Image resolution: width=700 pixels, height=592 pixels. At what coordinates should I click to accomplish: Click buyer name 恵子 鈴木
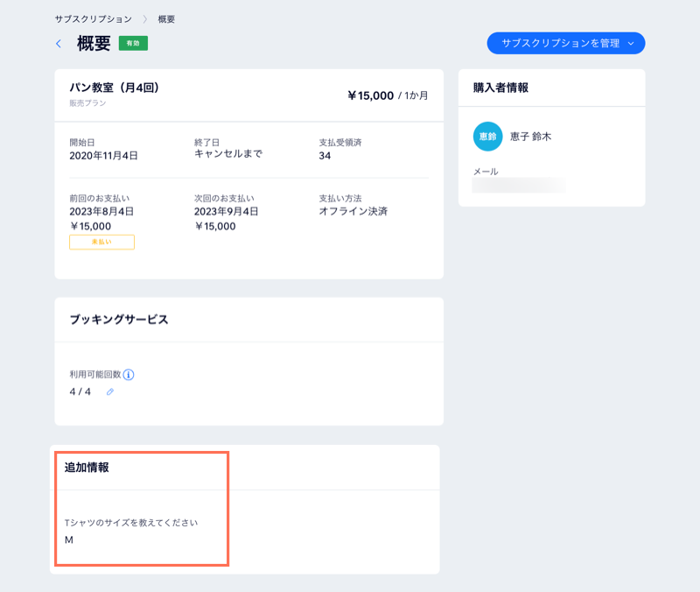(x=531, y=137)
